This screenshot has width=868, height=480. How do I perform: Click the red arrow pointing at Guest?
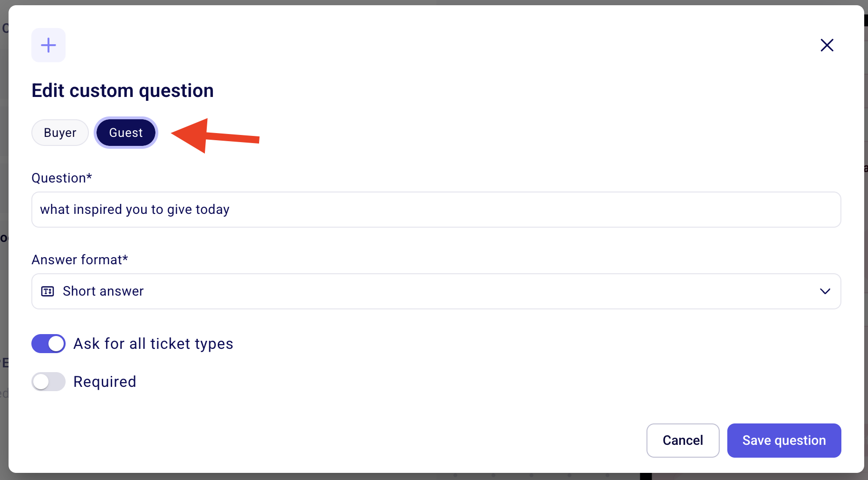click(x=215, y=136)
